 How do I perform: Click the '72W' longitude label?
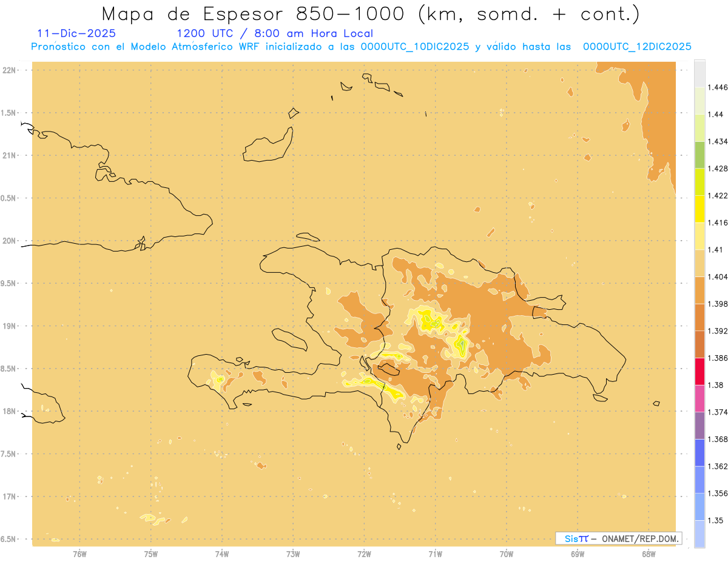coord(364,554)
